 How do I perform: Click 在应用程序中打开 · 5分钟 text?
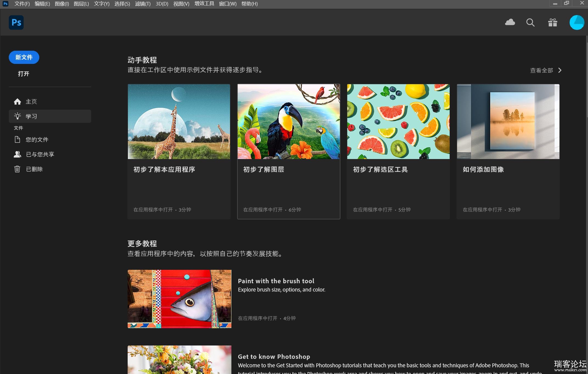(382, 210)
